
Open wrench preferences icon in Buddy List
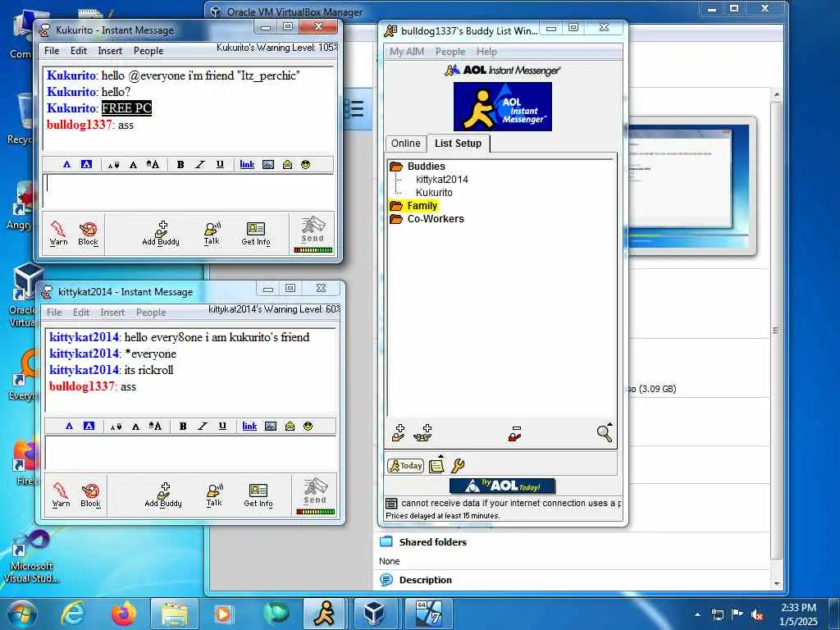(458, 466)
